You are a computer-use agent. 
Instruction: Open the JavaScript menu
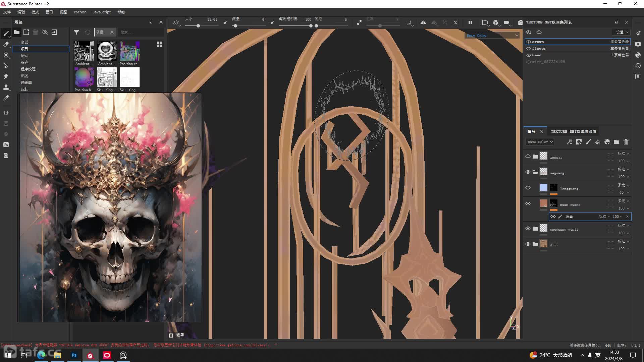pyautogui.click(x=102, y=12)
